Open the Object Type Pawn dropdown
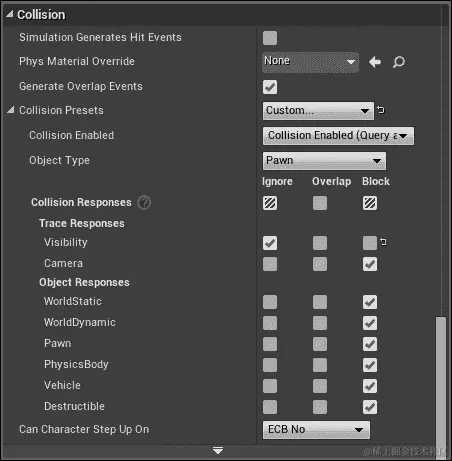 tap(324, 161)
